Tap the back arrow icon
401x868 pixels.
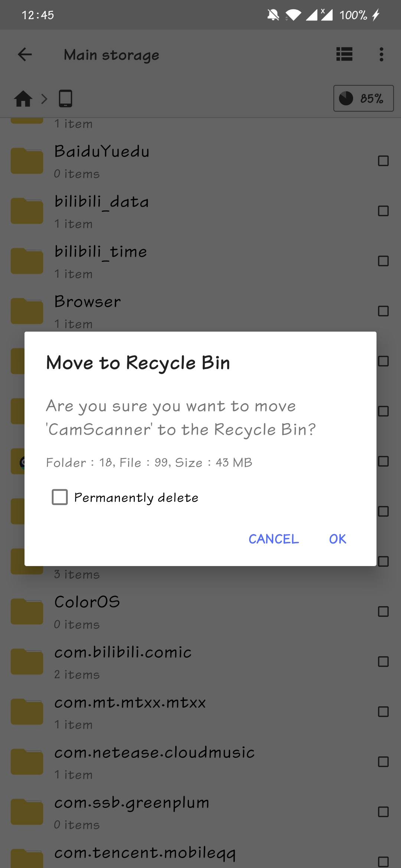click(x=25, y=55)
